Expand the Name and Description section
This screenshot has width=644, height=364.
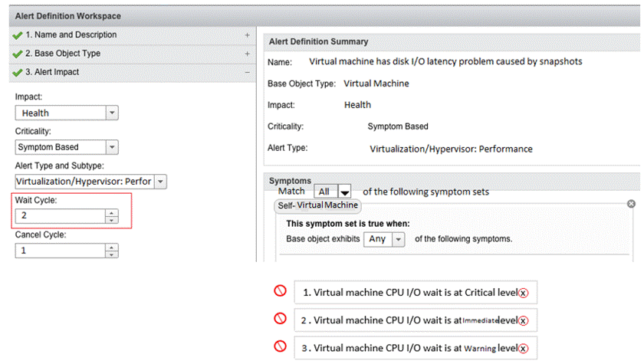(x=247, y=35)
